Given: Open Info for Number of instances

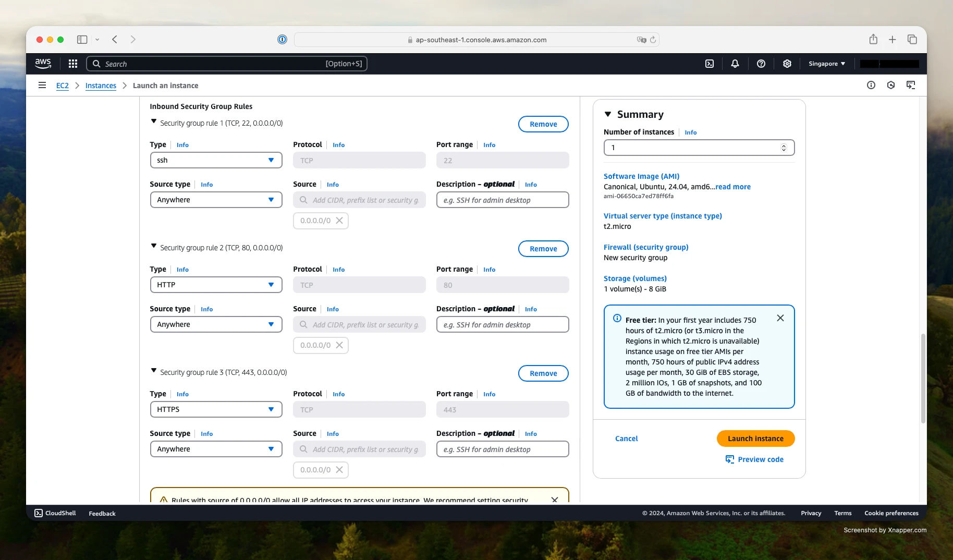Looking at the screenshot, I should [x=690, y=132].
